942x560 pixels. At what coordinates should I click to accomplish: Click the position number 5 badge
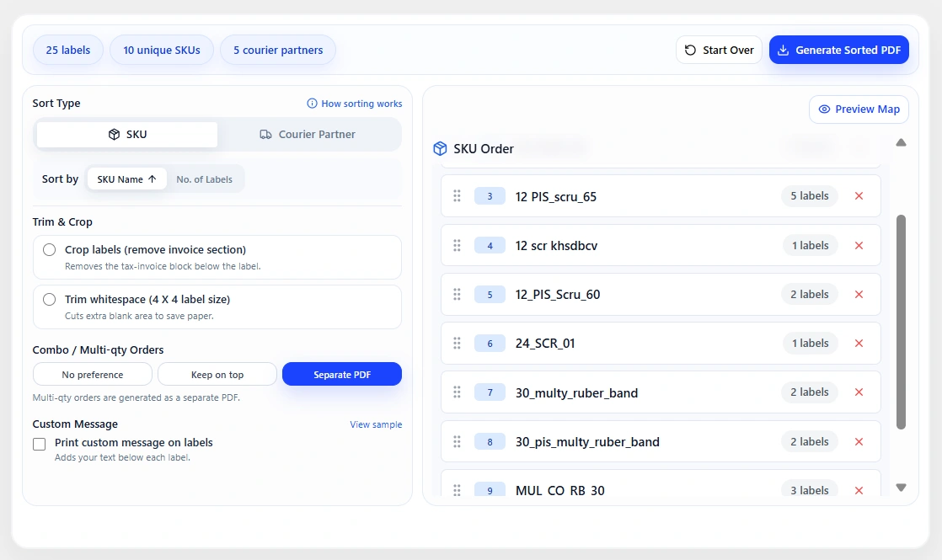pos(490,295)
